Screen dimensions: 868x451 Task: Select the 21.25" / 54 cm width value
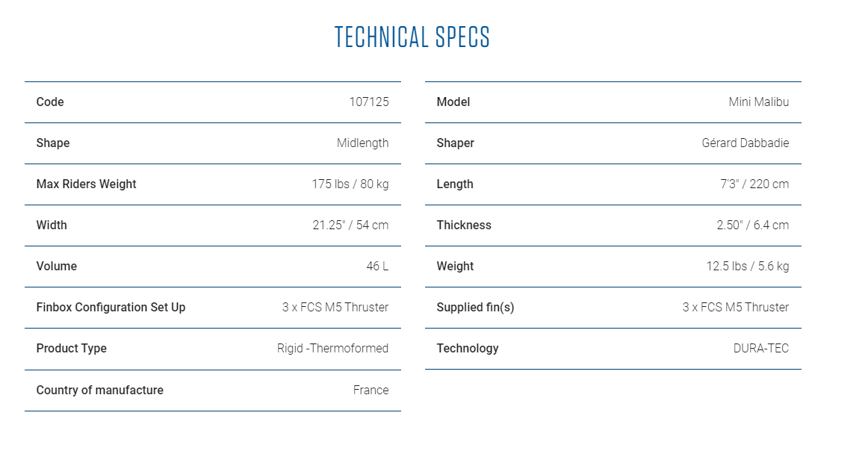(x=350, y=225)
